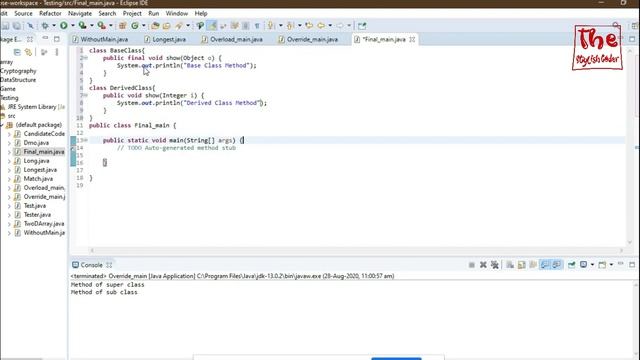This screenshot has width=640, height=360.
Task: Expand TwoDArray.java tree node
Action: (9, 224)
